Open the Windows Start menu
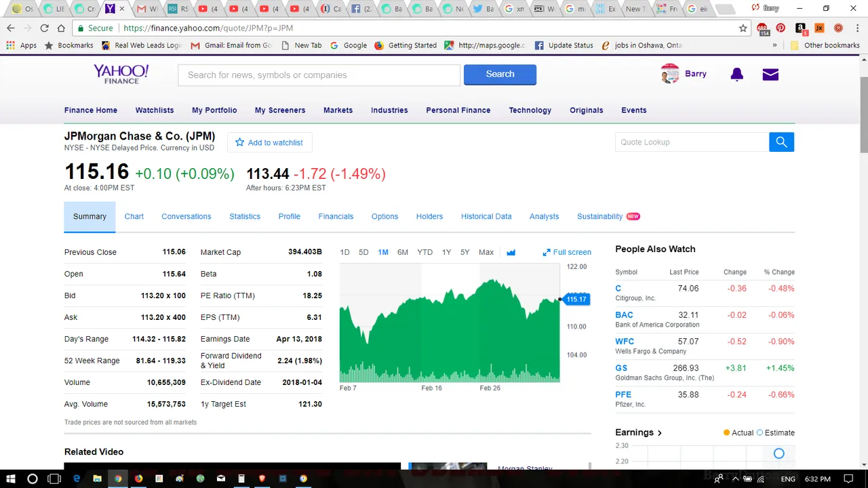The image size is (868, 488). (10, 479)
